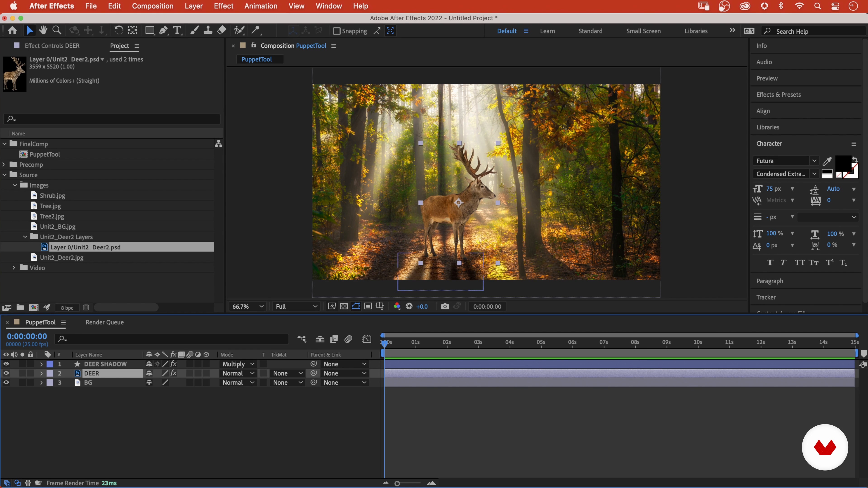The width and height of the screenshot is (868, 488).
Task: Select the Clone Stamp tool
Action: pyautogui.click(x=208, y=31)
